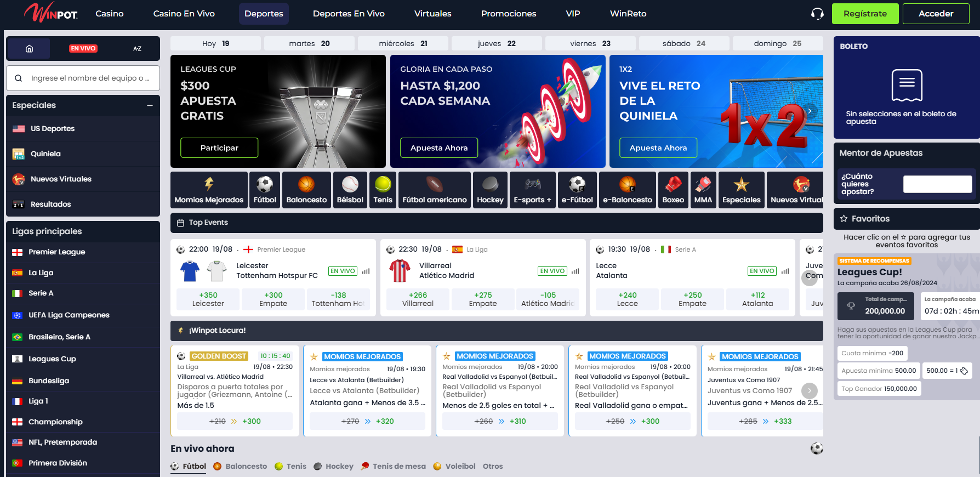Switch to the A-Z sidebar tab
Viewport: 980px width, 477px height.
(137, 48)
